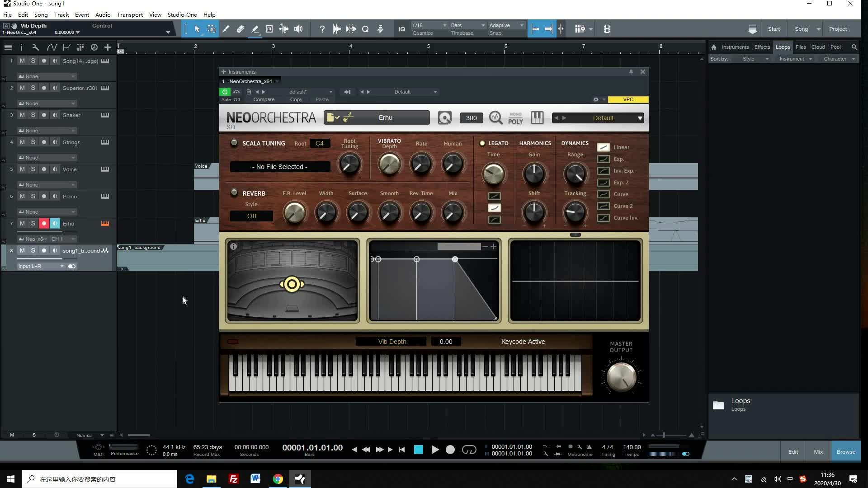The width and height of the screenshot is (868, 488).
Task: Select the Paint tool
Action: [x=255, y=29]
